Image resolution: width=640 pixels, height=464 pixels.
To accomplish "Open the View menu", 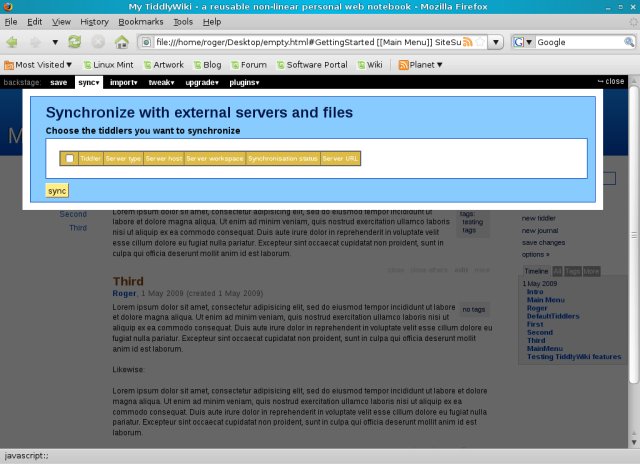I will pyautogui.click(x=61, y=22).
